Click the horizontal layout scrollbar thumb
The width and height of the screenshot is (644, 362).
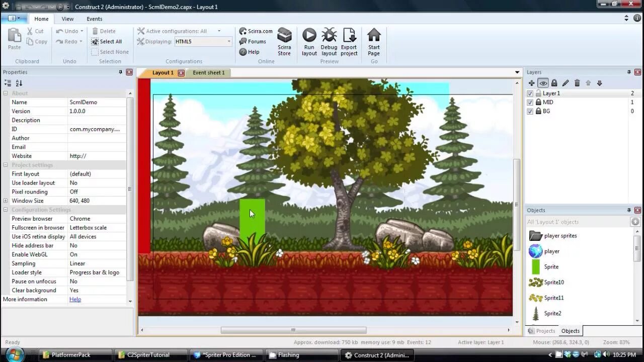(293, 330)
